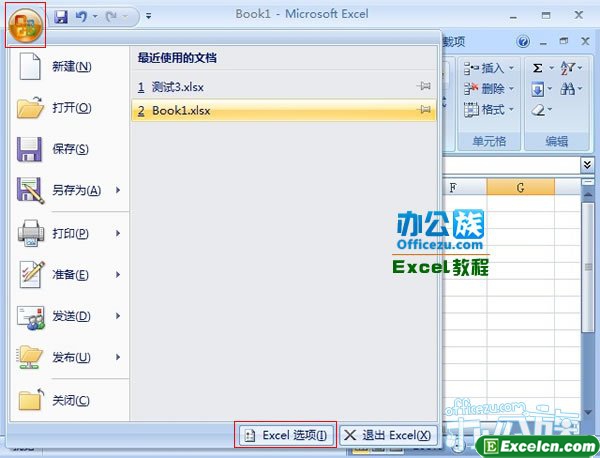600x458 pixels.
Task: Click 删除 cells button in ribbon
Action: (484, 89)
